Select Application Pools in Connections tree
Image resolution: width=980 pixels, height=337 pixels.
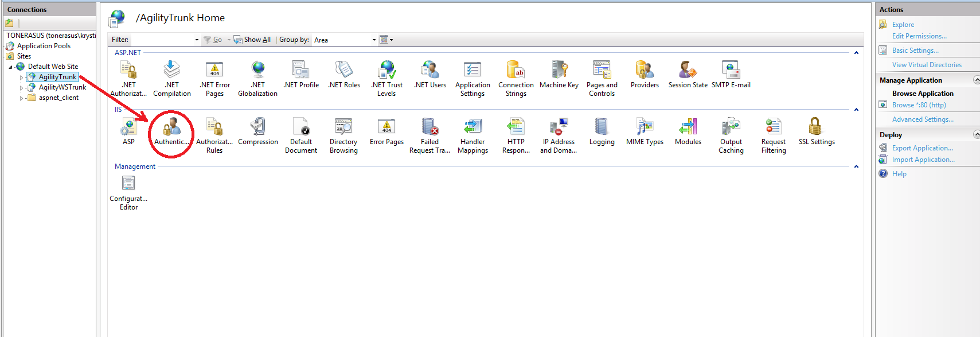pos(44,46)
